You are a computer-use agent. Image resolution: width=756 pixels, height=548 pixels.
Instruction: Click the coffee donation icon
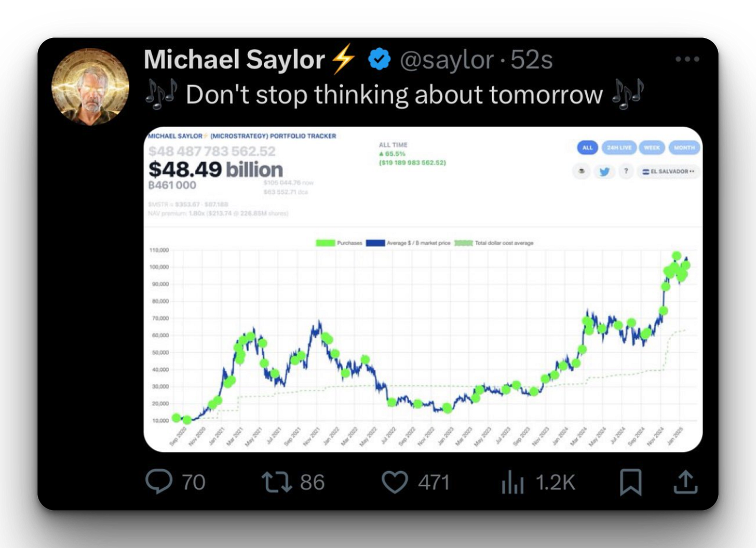(x=582, y=171)
